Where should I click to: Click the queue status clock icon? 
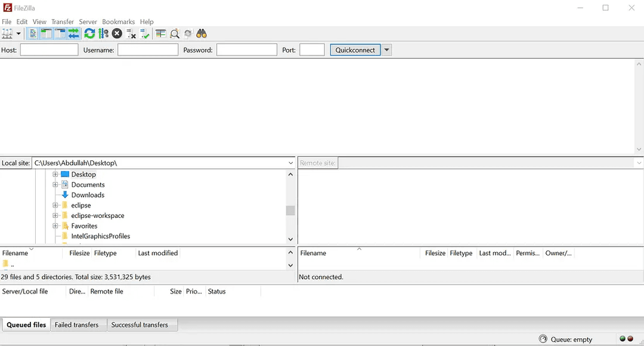point(543,339)
